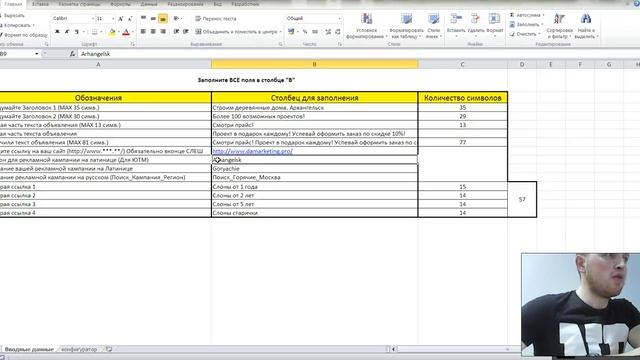This screenshot has width=640, height=360.
Task: Expand the merge and center dropdown arrow
Action: 280,32
